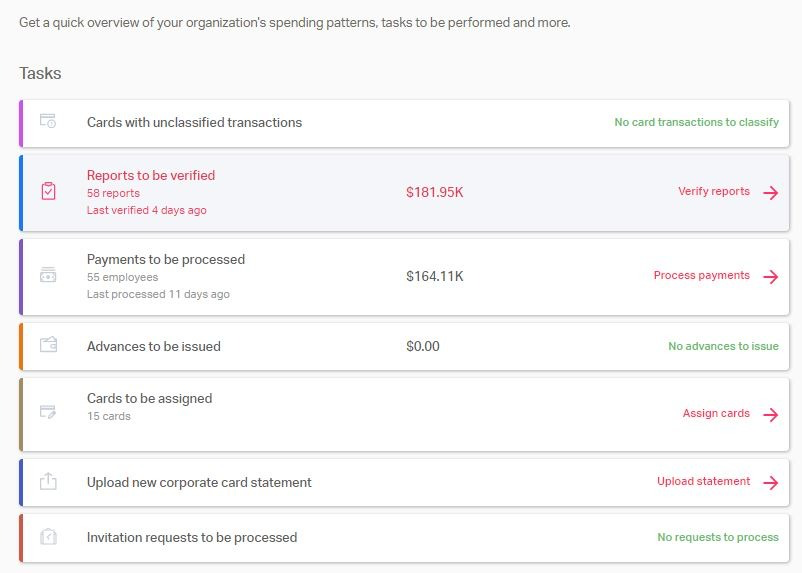The image size is (802, 573).
Task: Click the payments cash icon
Action: click(x=48, y=275)
